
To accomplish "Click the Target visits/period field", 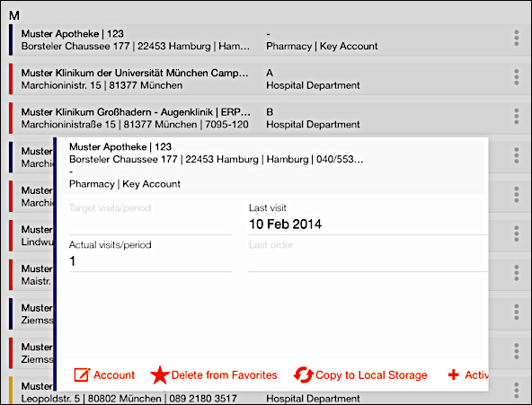I will (x=150, y=217).
